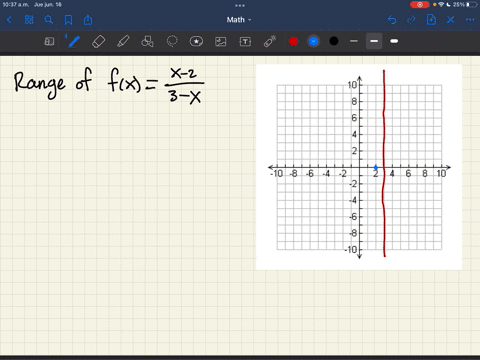This screenshot has height=360, width=480.
Task: Select the thin stroke width
Action: click(x=354, y=41)
